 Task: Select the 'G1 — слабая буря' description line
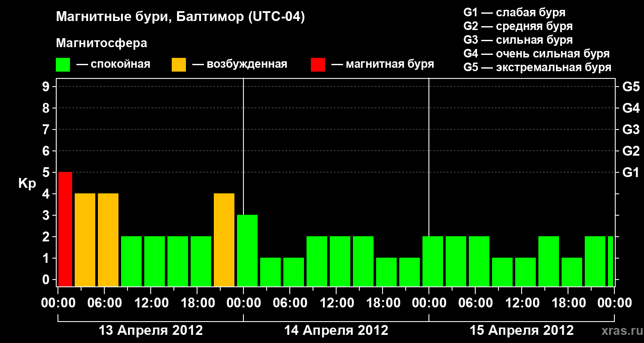pos(514,12)
